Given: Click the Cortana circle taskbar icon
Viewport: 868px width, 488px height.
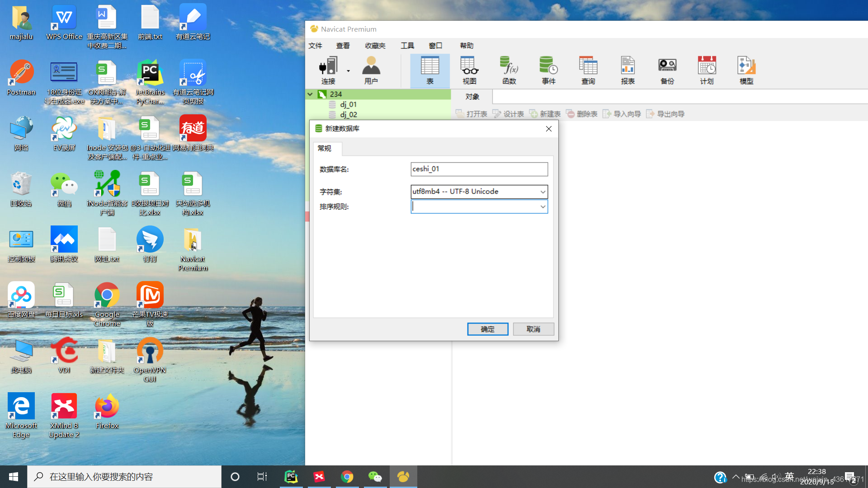Looking at the screenshot, I should (235, 477).
